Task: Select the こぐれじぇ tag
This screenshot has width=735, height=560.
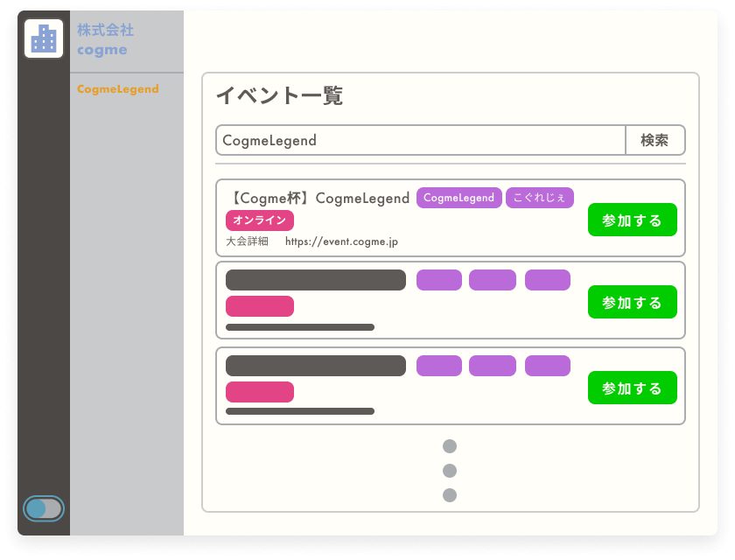Action: (x=540, y=198)
